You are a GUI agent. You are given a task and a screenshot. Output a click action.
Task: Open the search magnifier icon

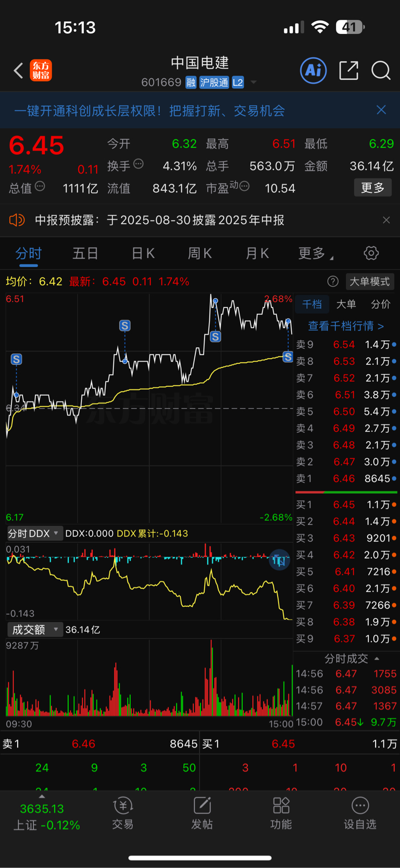coord(381,70)
